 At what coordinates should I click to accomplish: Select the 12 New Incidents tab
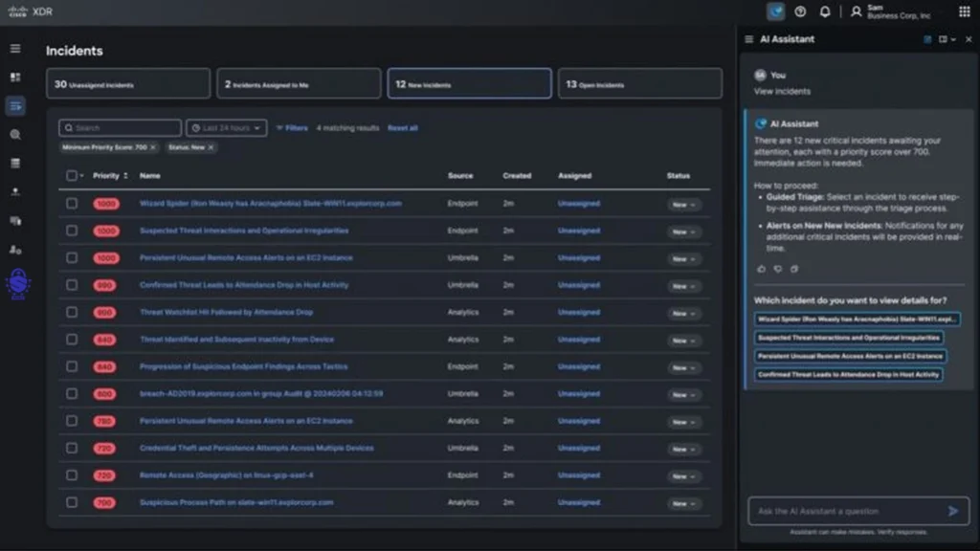[x=469, y=84]
